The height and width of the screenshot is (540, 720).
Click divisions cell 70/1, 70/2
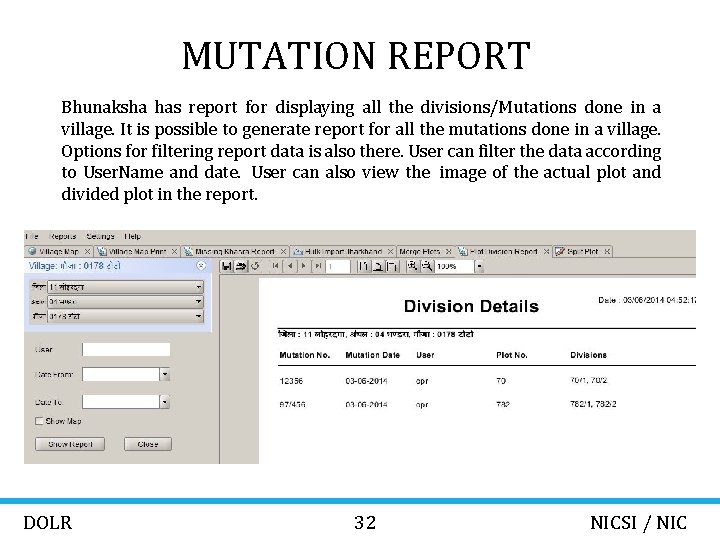click(x=588, y=380)
